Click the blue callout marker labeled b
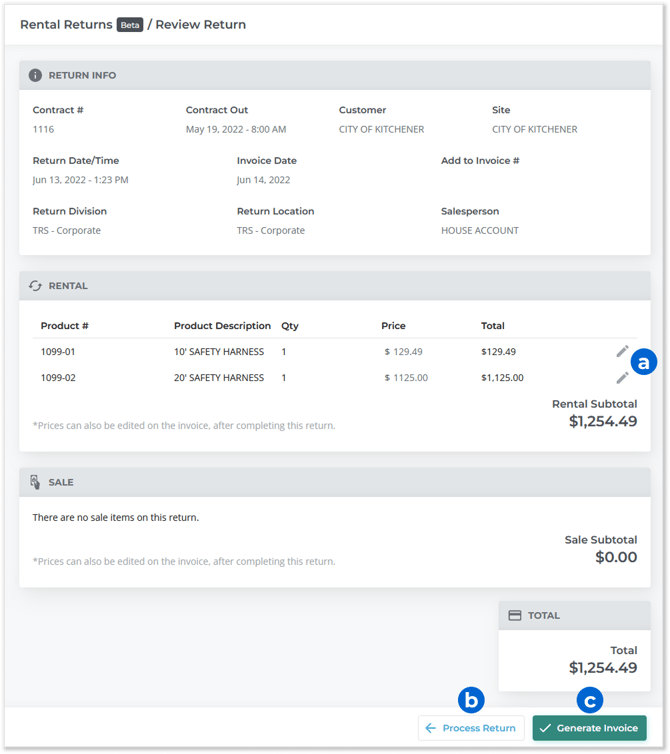The image size is (670, 754). (x=471, y=700)
